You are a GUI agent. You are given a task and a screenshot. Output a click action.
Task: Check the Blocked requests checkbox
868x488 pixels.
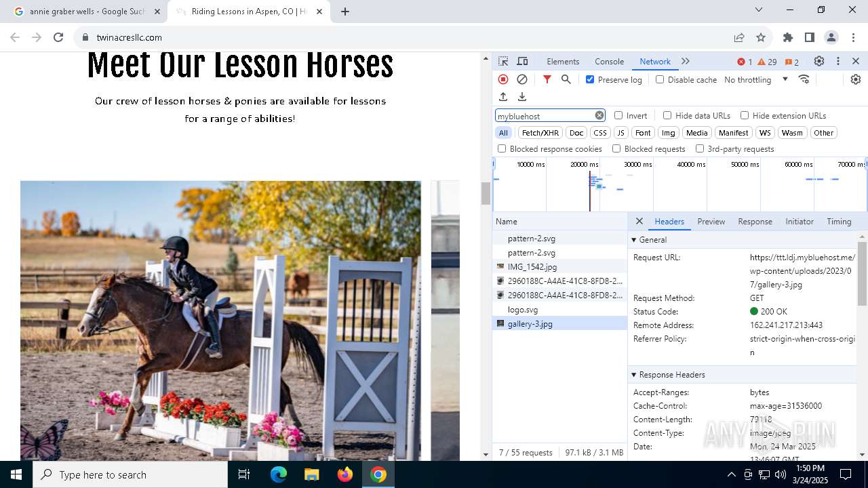[x=616, y=148]
